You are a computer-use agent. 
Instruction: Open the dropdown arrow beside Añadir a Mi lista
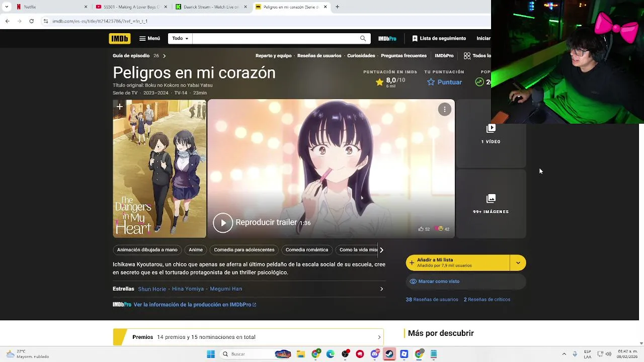coord(518,263)
